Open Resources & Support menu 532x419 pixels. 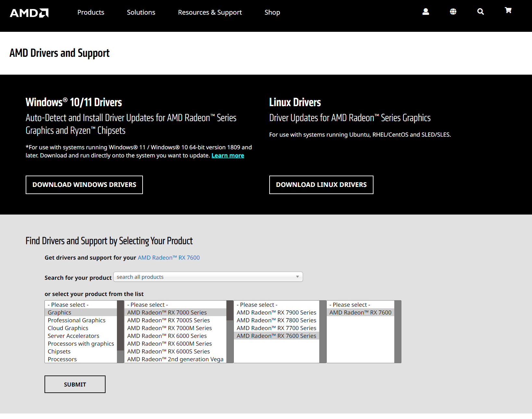tap(210, 12)
